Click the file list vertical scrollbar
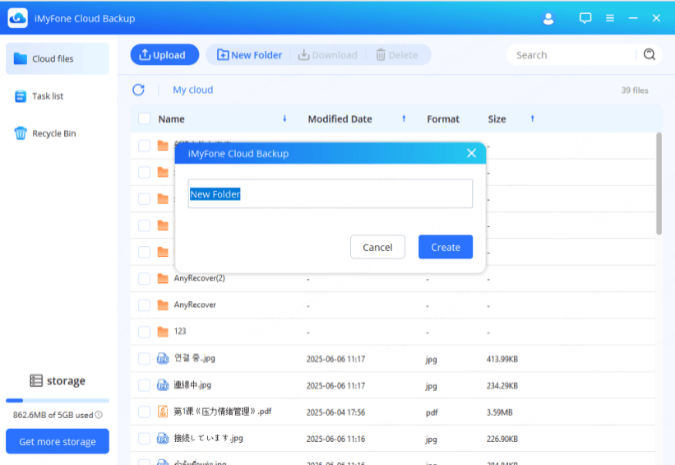 (x=659, y=184)
